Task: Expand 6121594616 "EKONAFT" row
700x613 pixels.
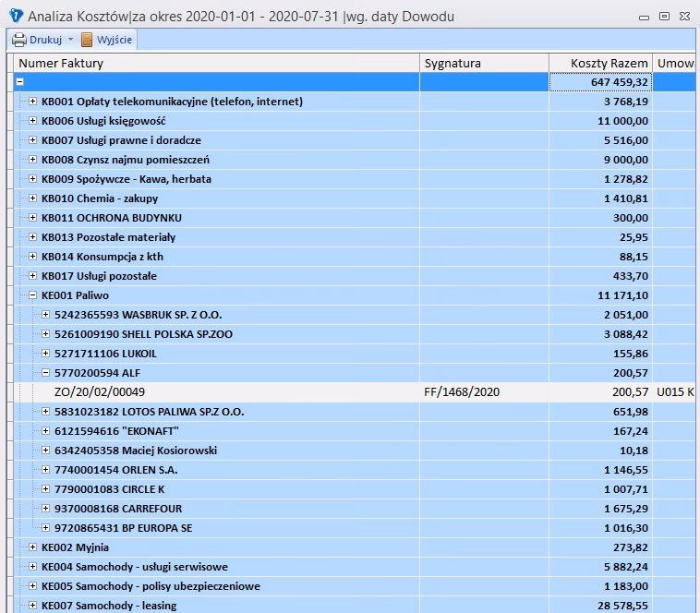Action: tap(45, 431)
